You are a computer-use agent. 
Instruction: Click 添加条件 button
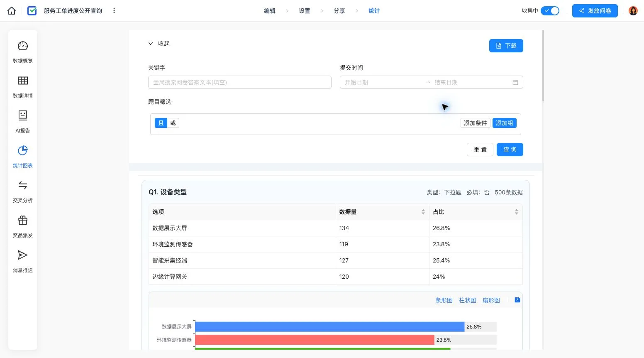(x=476, y=123)
